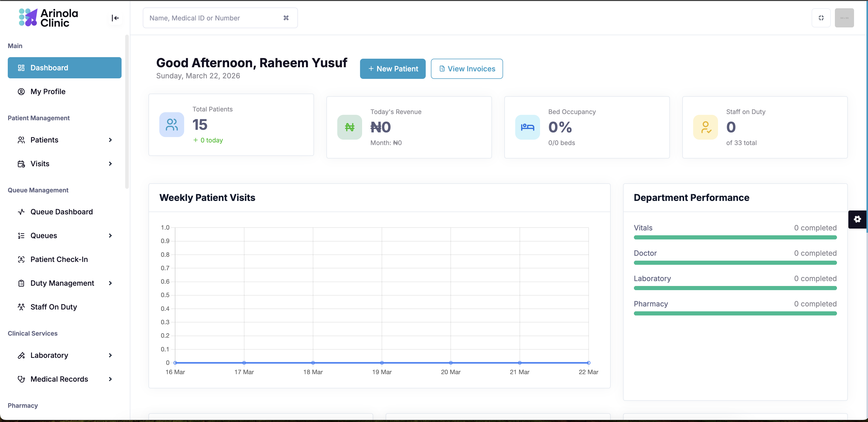Viewport: 868px width, 422px height.
Task: Expand the Medical Records submenu
Action: (x=110, y=379)
